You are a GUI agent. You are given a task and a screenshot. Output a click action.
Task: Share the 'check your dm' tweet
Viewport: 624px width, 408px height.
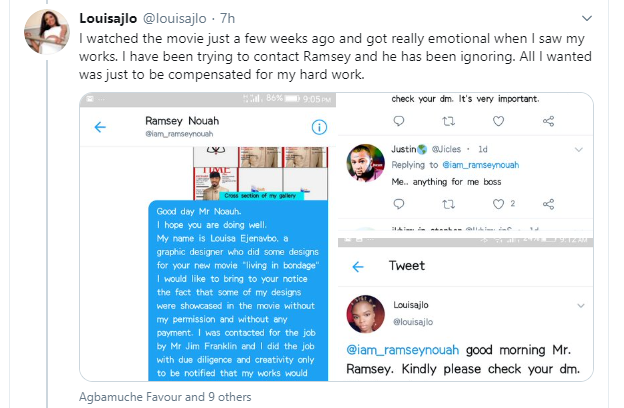click(548, 121)
